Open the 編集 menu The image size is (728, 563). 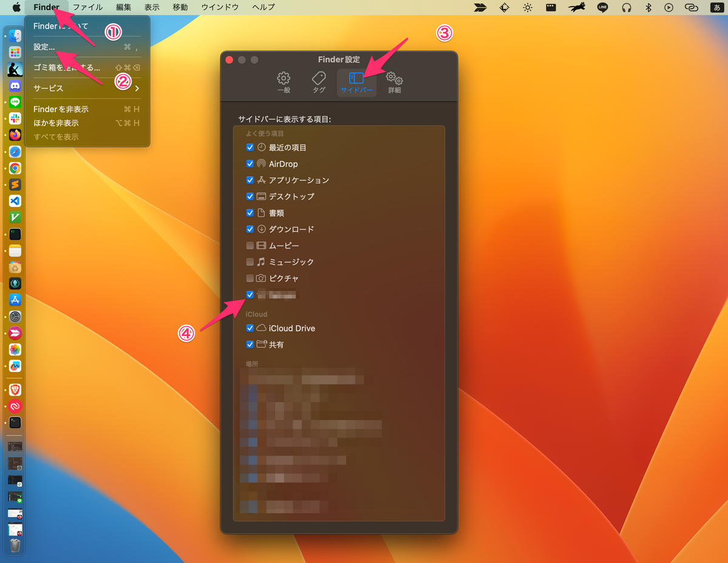pos(124,7)
